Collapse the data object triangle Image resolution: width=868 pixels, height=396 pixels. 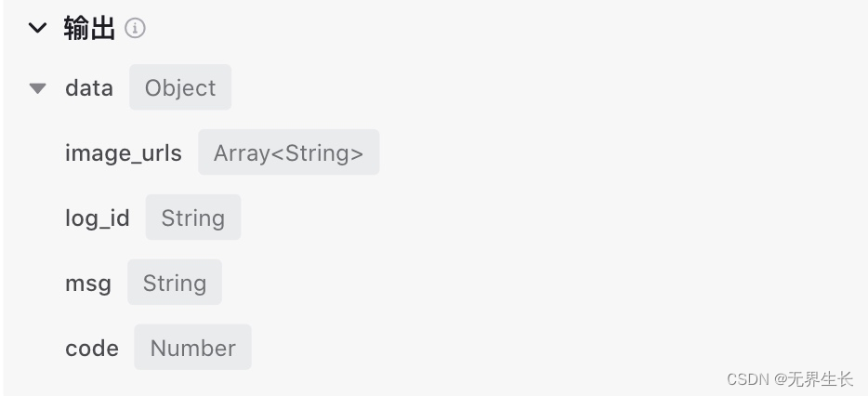pos(38,88)
